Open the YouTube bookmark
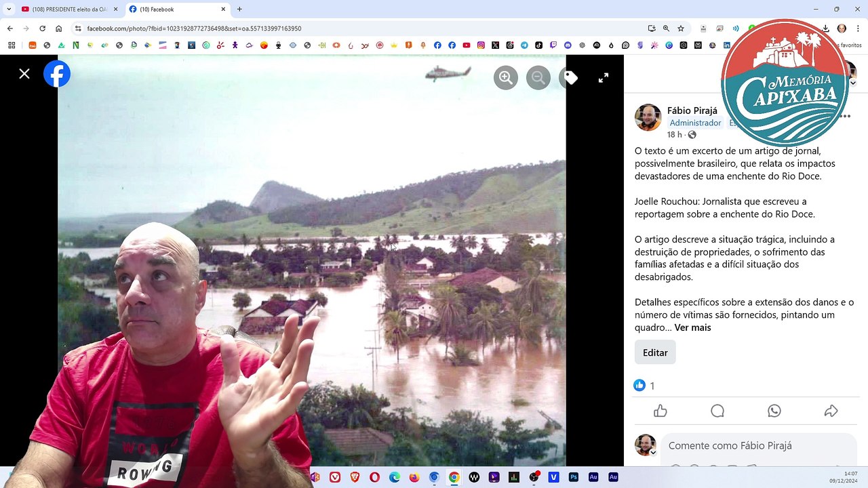Image resolution: width=868 pixels, height=488 pixels. (467, 45)
